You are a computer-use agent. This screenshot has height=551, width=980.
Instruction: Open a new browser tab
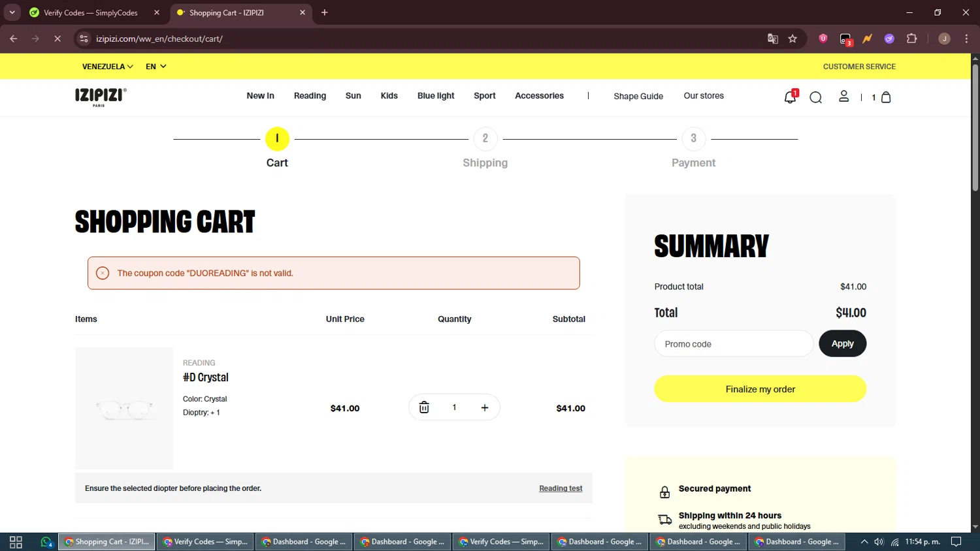tap(325, 12)
